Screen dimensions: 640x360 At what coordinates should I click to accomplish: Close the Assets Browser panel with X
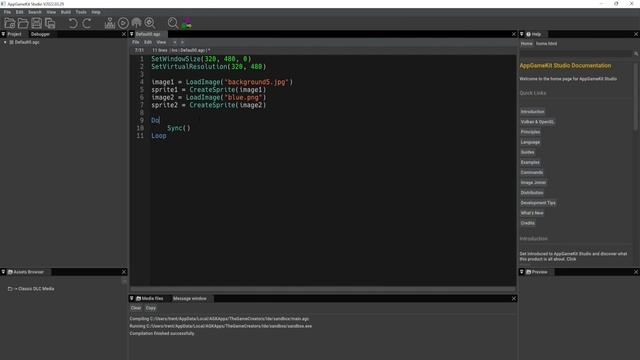point(124,272)
